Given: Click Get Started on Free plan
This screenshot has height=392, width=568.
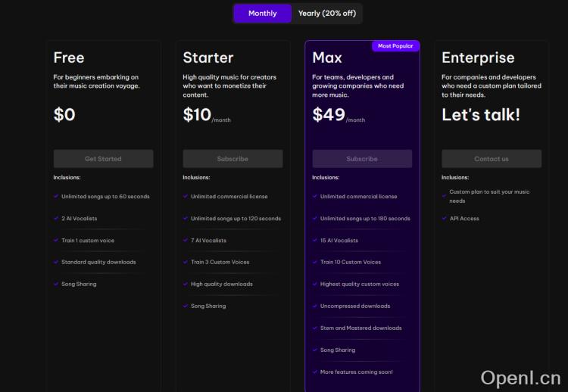Looking at the screenshot, I should click(103, 159).
